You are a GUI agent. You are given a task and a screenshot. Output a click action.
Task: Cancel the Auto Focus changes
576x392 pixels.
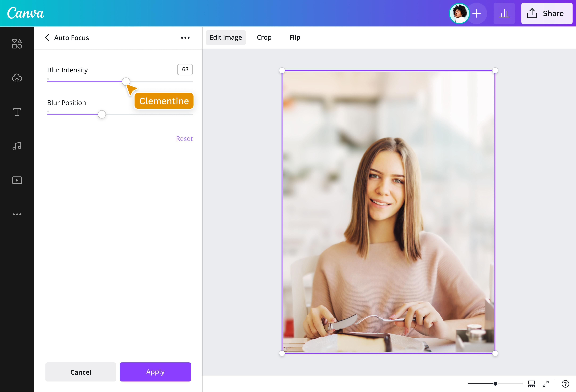pos(81,372)
